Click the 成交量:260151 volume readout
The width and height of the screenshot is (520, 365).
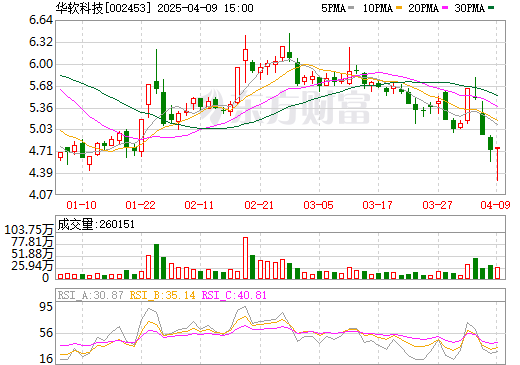coord(96,224)
